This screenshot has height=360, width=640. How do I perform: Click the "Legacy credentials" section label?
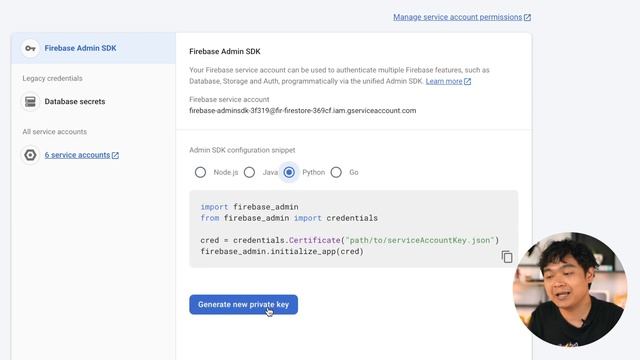coord(52,78)
